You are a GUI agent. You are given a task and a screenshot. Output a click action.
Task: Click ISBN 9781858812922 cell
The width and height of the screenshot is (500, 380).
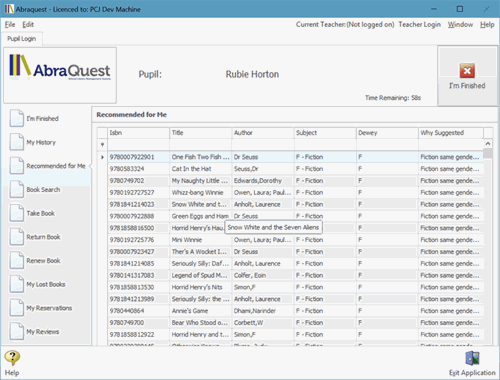point(139,334)
